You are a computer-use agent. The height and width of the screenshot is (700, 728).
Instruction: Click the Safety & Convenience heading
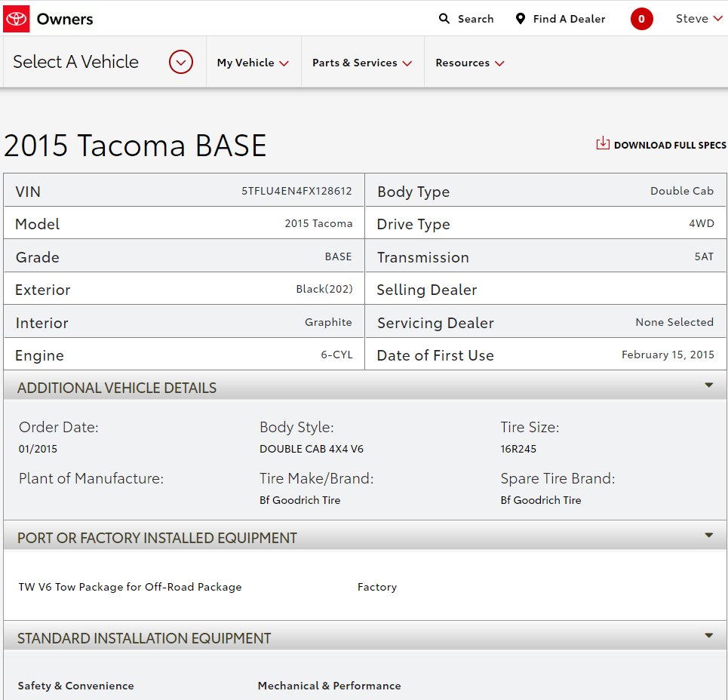point(75,686)
